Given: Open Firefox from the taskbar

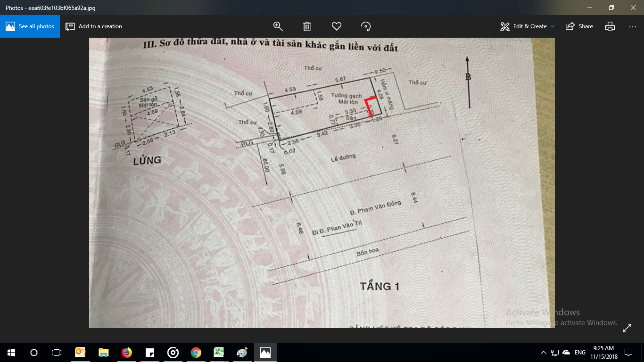Looking at the screenshot, I should coord(127,353).
